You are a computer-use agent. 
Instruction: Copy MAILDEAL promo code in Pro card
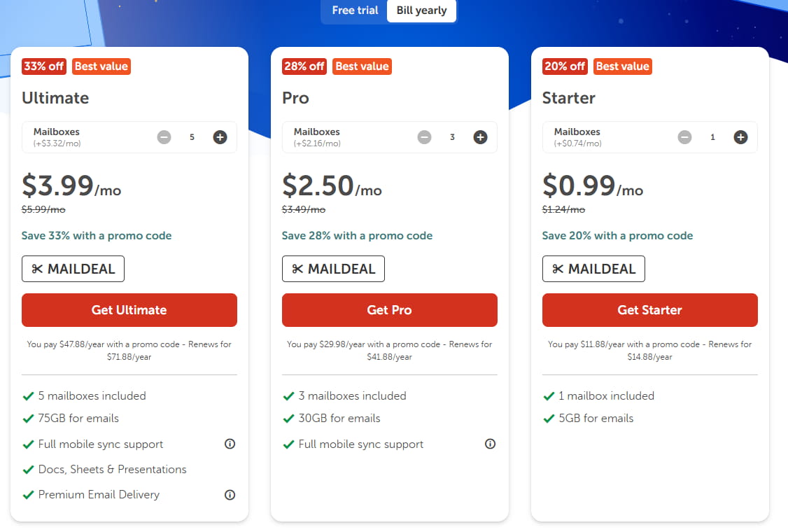[333, 269]
